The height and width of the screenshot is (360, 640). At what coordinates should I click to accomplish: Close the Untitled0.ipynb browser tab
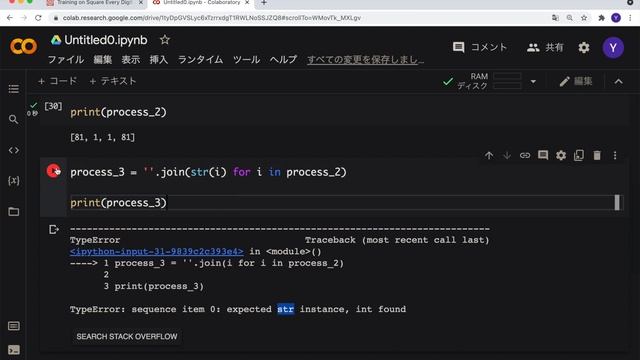pos(247,3)
